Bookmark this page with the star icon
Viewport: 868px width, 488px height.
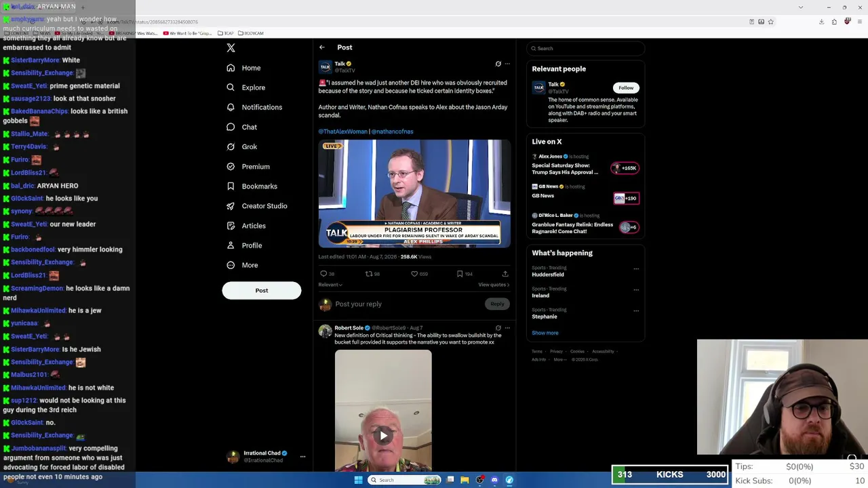coord(770,22)
